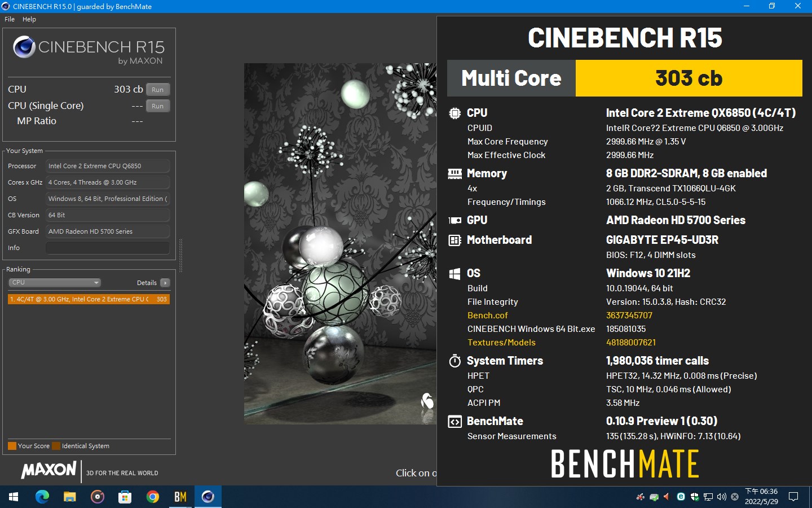
Task: Open the taskbar clock showing 06:36
Action: coord(761,497)
